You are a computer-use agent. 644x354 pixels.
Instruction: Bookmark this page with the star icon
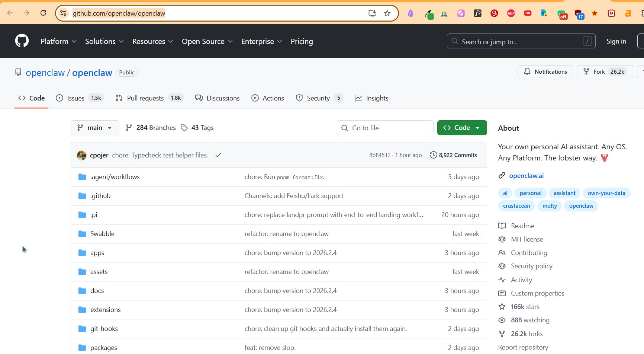(387, 13)
